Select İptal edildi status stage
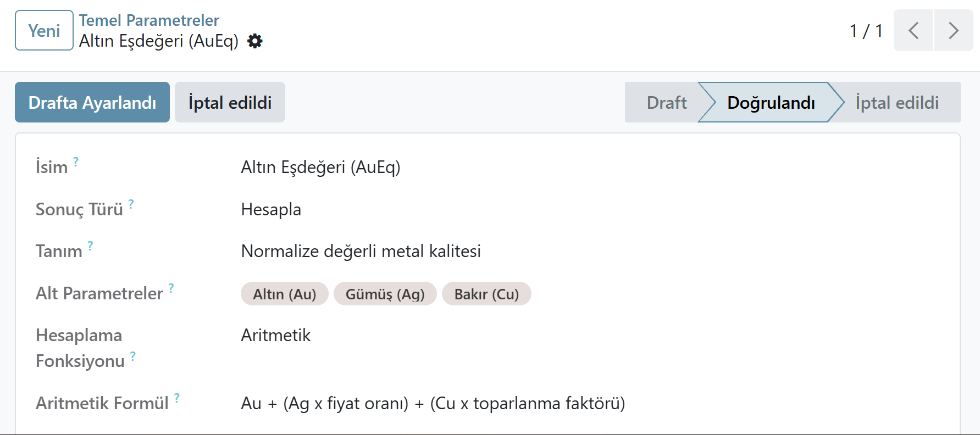This screenshot has height=435, width=980. [897, 102]
